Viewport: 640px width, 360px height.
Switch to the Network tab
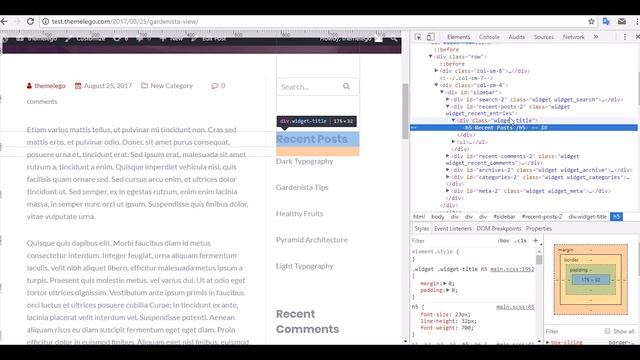573,37
